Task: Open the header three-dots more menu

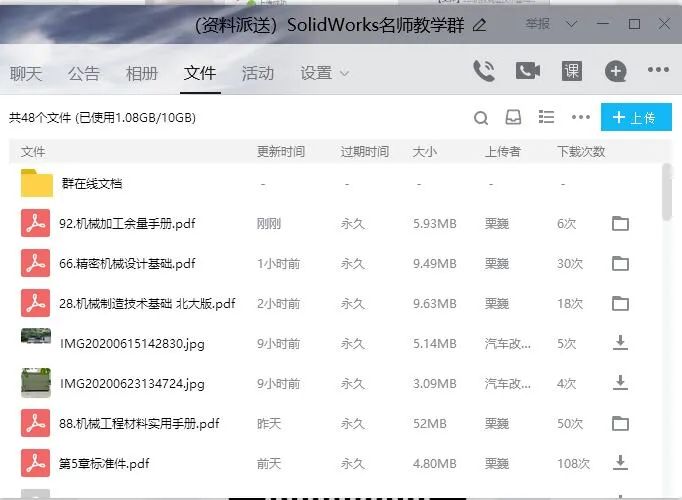Action: coord(658,70)
